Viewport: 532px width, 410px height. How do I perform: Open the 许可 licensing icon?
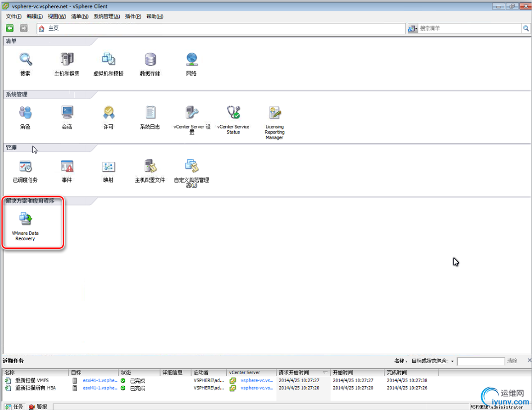[x=108, y=113]
